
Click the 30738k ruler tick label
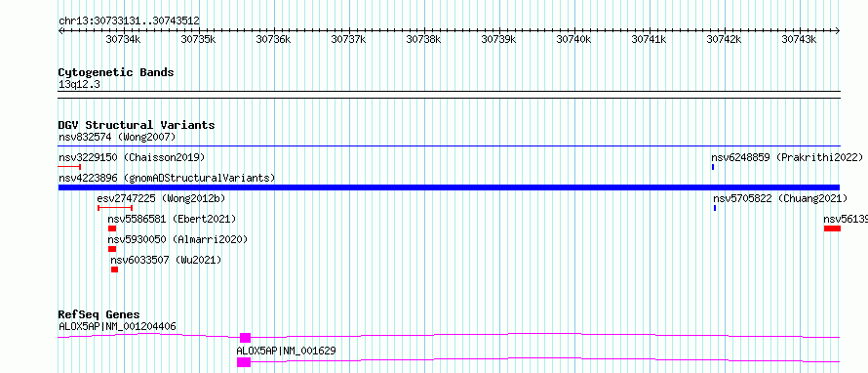(423, 39)
